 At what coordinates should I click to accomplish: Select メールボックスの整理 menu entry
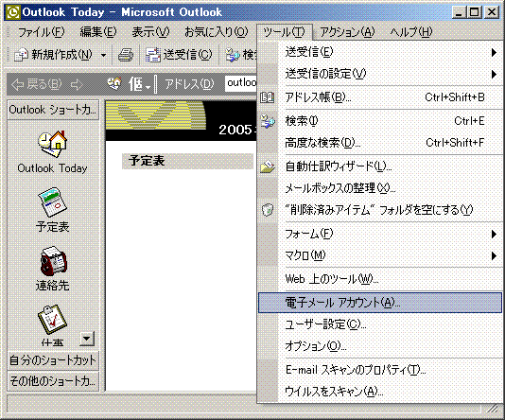[380, 188]
